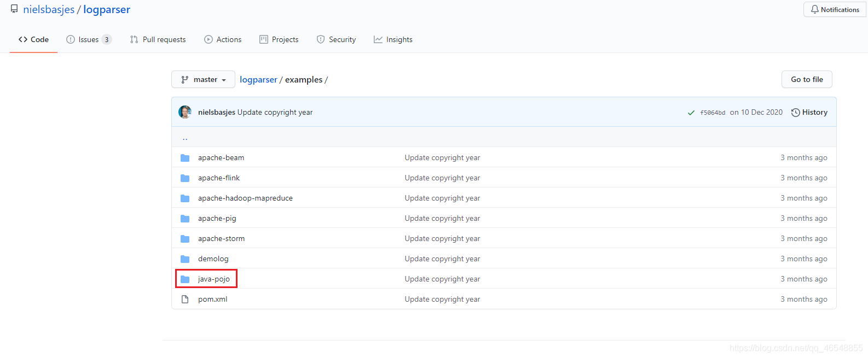Open the pom.xml file
The height and width of the screenshot is (358, 868).
[212, 299]
